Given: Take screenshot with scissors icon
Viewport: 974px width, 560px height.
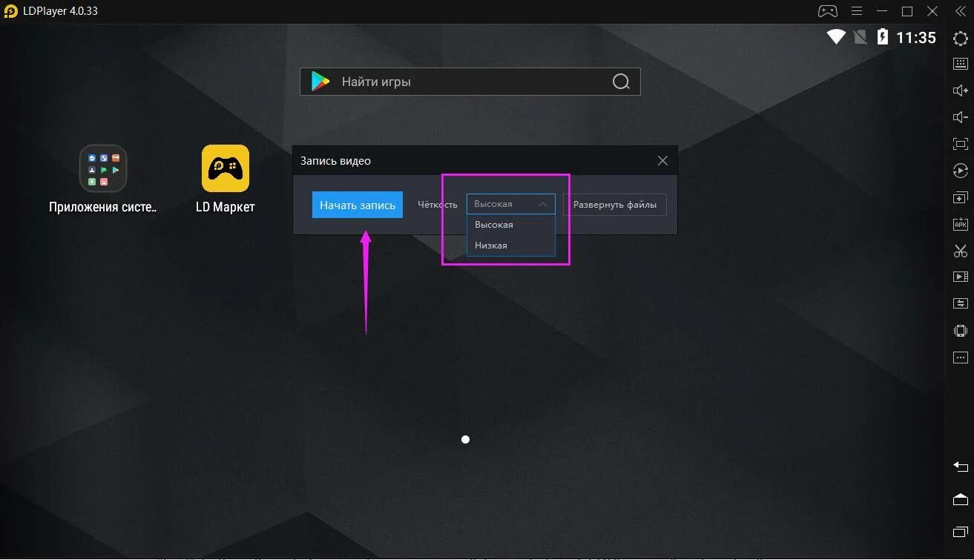Looking at the screenshot, I should (961, 251).
